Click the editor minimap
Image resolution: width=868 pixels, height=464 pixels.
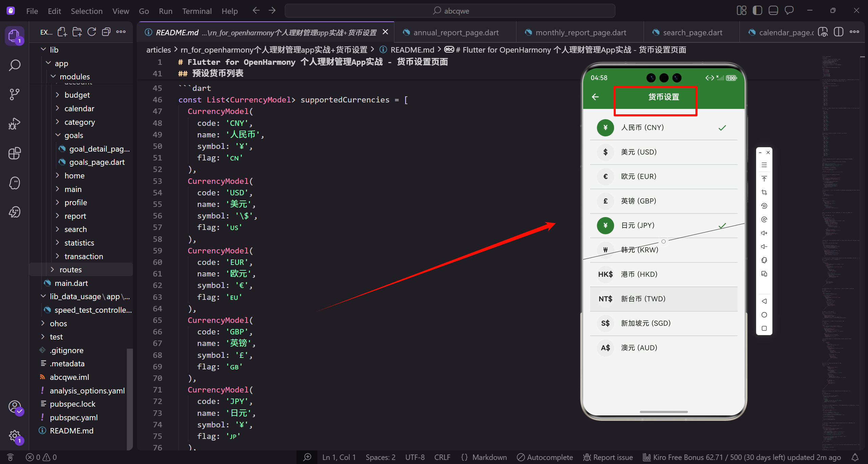[x=841, y=253]
